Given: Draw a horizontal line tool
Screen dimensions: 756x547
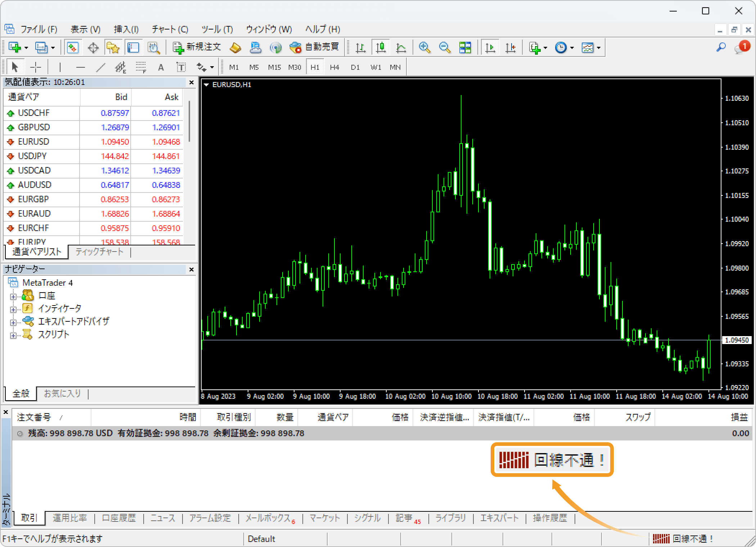Looking at the screenshot, I should click(x=81, y=67).
